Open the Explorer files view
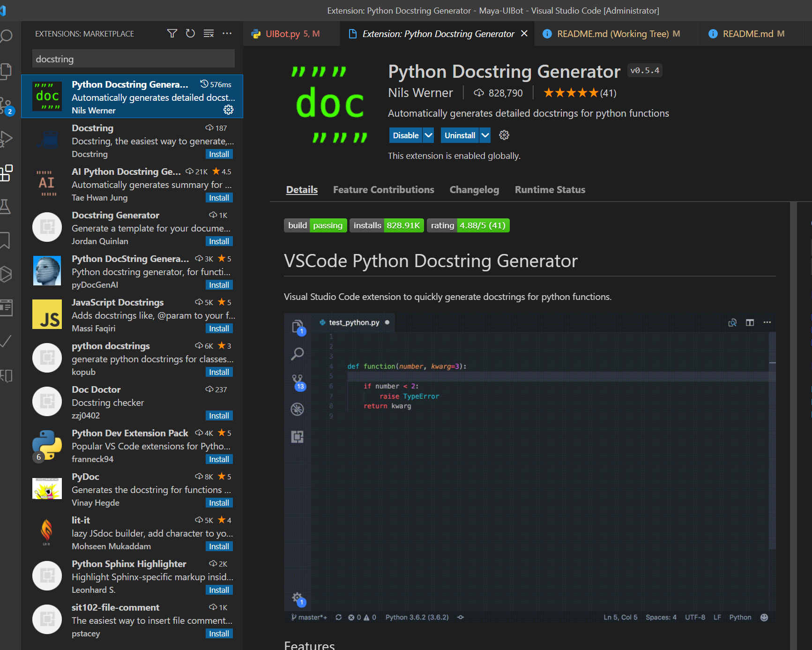Viewport: 812px width, 650px height. [6, 71]
